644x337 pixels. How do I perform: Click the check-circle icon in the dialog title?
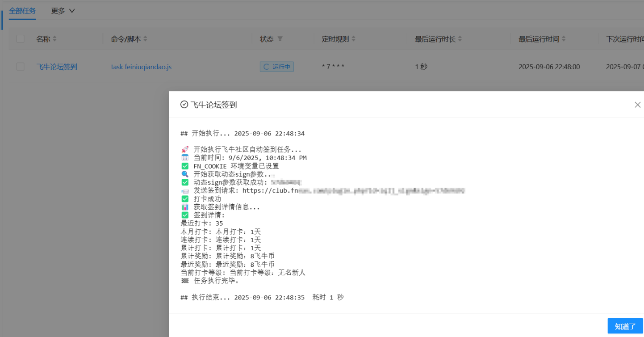pyautogui.click(x=184, y=105)
